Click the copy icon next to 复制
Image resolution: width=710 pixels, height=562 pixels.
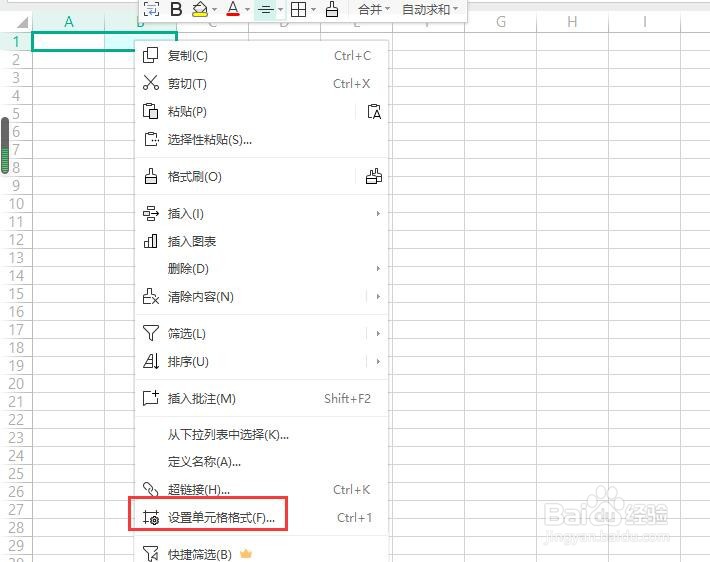(x=150, y=55)
